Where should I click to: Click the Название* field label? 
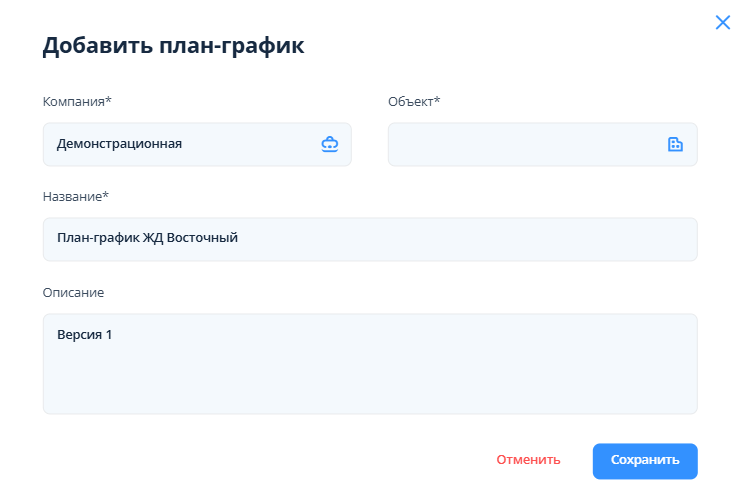click(x=76, y=196)
